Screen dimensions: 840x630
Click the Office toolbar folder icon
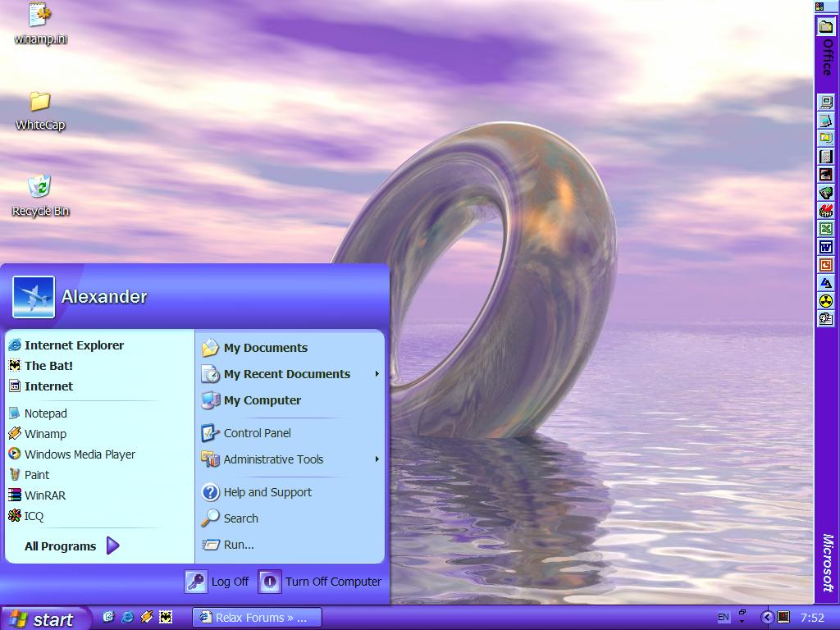(826, 25)
